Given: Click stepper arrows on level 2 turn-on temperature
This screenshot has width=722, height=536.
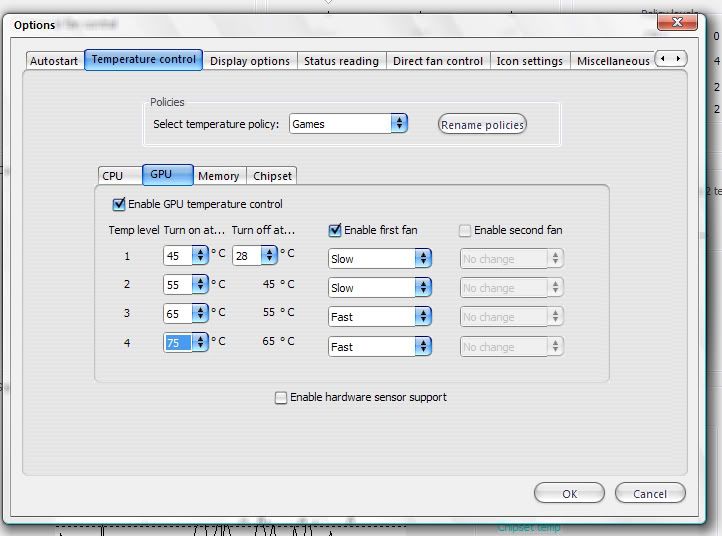Looking at the screenshot, I should (200, 285).
